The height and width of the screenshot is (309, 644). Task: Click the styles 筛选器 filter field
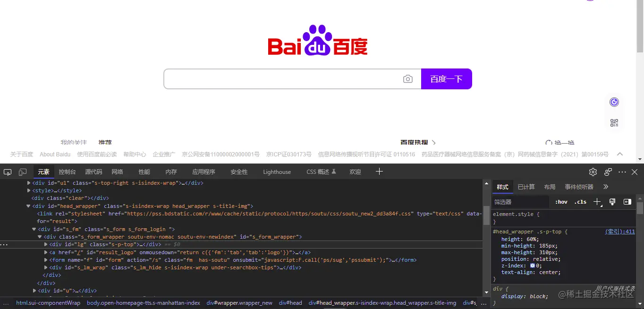click(x=521, y=202)
